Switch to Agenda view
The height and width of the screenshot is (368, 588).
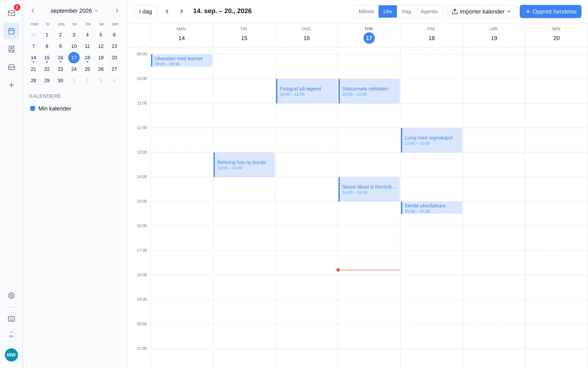click(429, 11)
